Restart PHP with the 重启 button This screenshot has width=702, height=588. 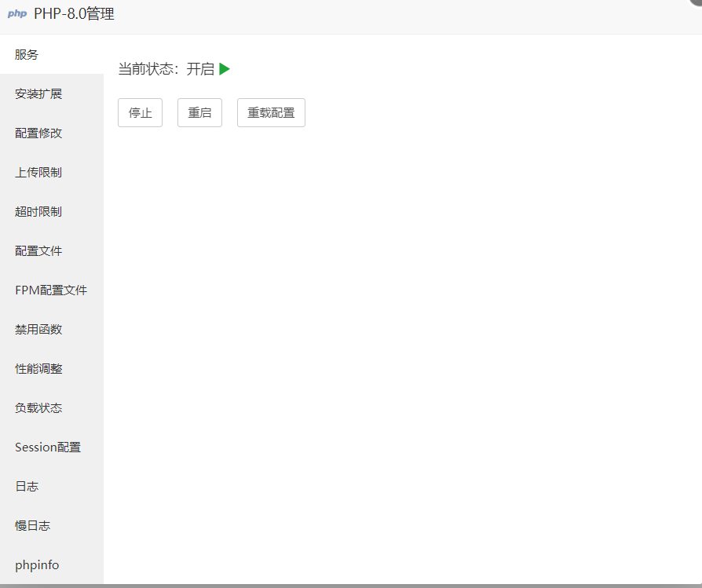[x=199, y=113]
